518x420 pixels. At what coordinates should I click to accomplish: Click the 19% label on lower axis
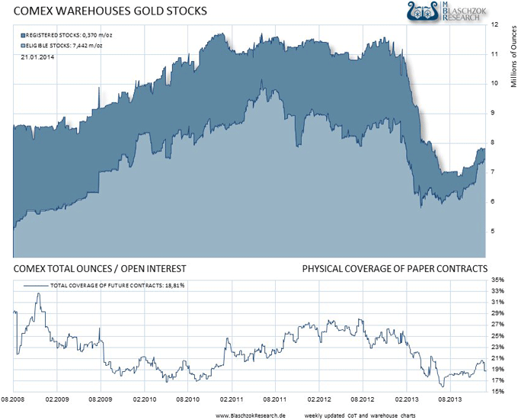click(498, 370)
